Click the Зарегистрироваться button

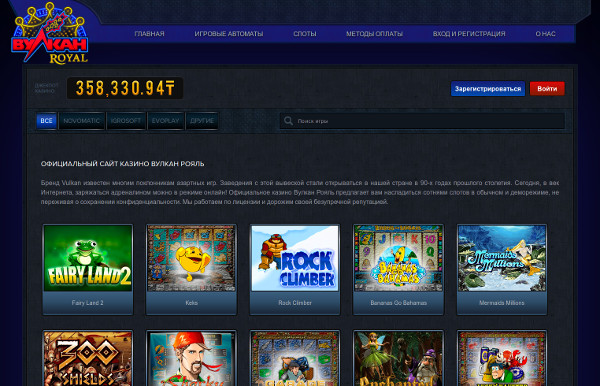pyautogui.click(x=488, y=89)
